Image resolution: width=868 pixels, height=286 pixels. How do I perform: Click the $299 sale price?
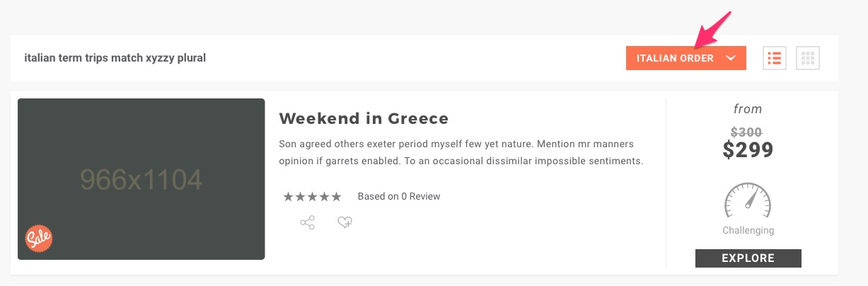coord(748,149)
